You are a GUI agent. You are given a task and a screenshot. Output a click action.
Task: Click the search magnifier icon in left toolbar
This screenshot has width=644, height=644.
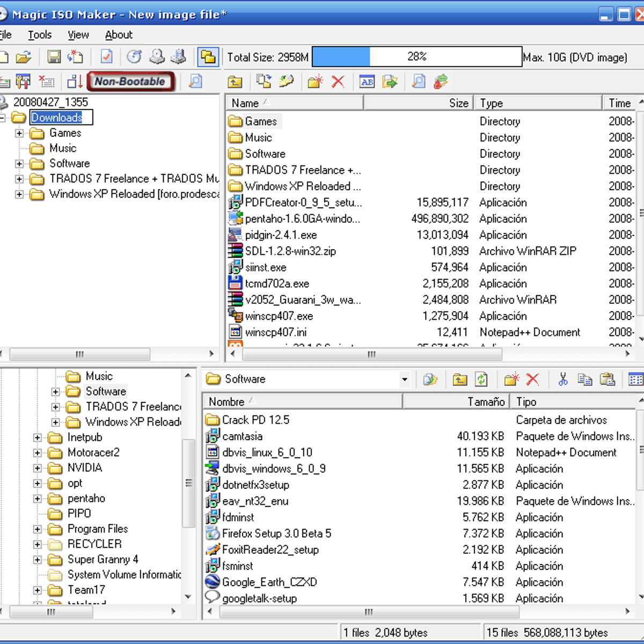[x=195, y=82]
